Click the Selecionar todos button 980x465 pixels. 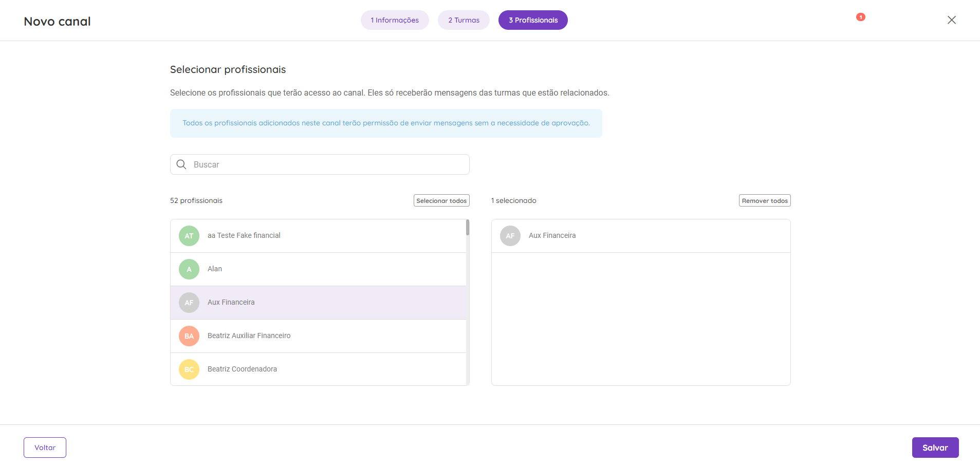[441, 200]
